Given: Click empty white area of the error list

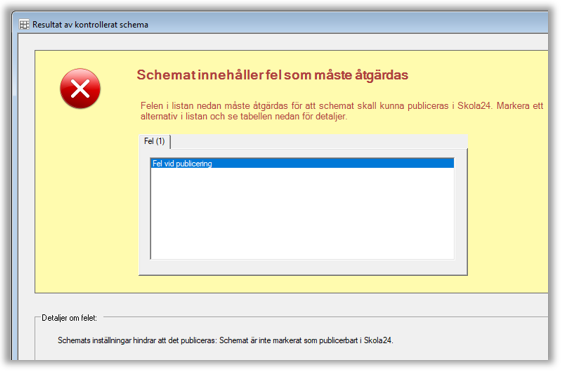Looking at the screenshot, I should point(302,213).
